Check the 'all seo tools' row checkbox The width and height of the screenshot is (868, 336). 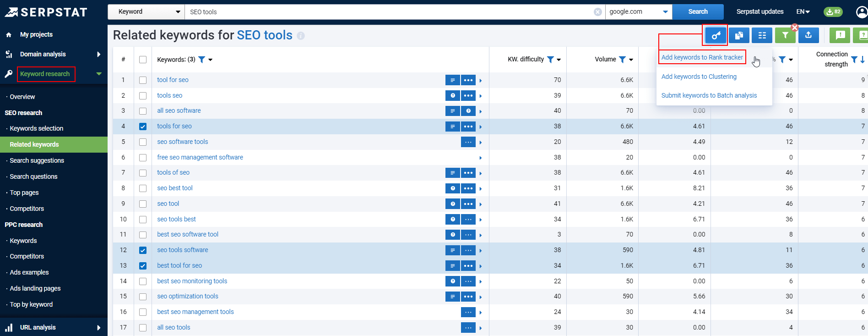[143, 328]
